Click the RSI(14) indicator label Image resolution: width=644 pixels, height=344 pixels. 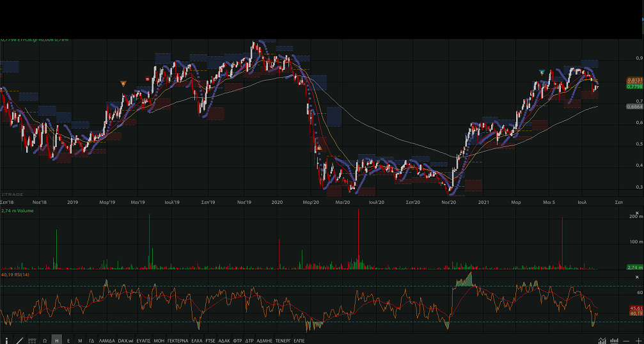[x=15, y=275]
